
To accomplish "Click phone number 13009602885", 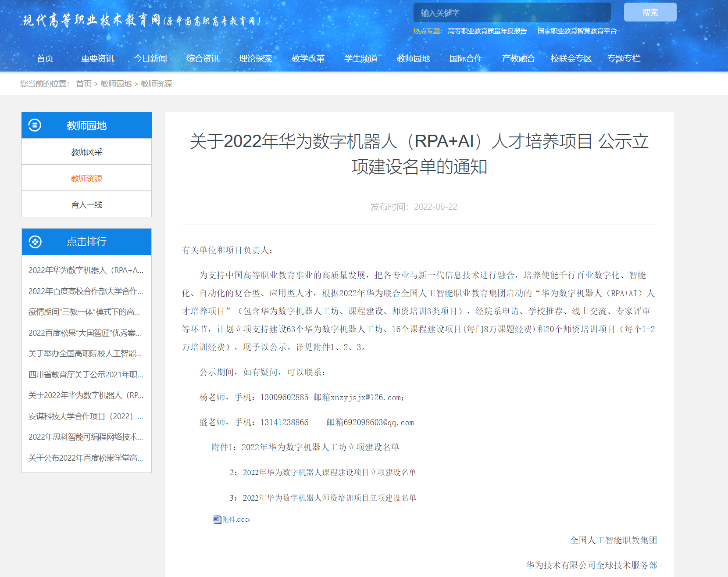I will coord(285,398).
